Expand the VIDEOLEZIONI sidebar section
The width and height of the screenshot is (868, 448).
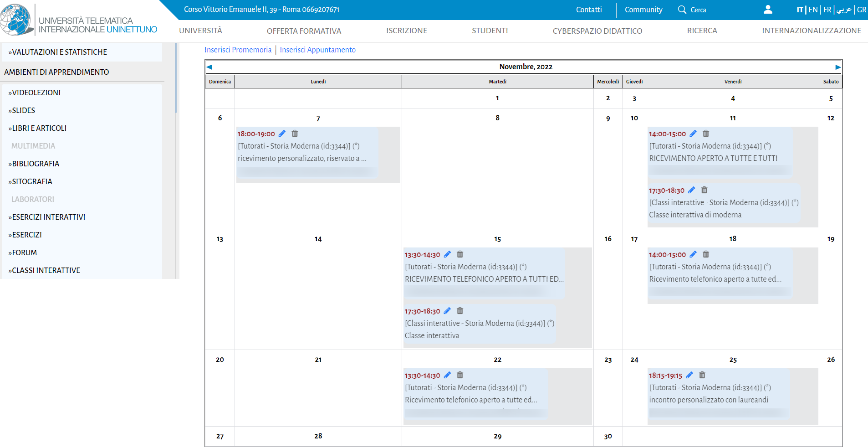36,93
